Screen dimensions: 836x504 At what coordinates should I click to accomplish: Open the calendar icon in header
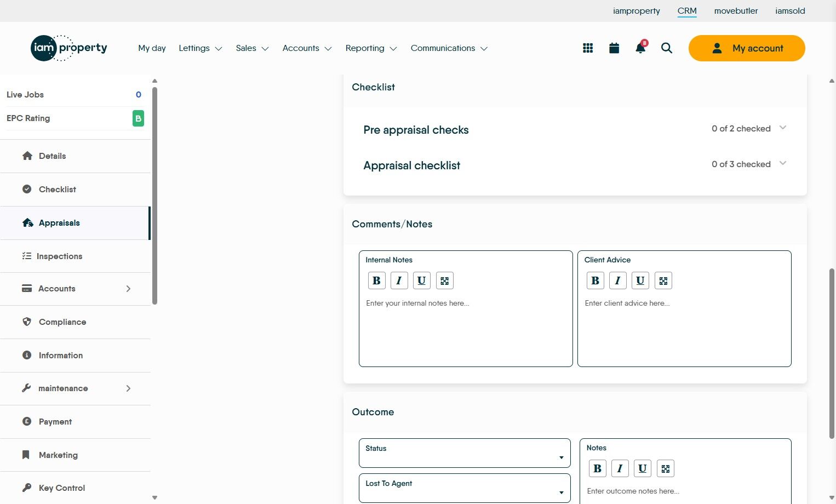[614, 48]
